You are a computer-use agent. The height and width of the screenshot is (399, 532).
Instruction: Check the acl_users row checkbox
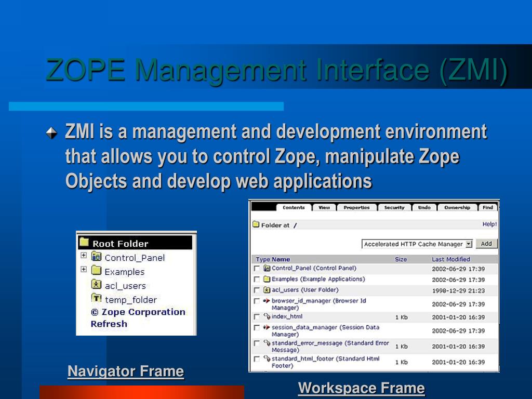[257, 290]
